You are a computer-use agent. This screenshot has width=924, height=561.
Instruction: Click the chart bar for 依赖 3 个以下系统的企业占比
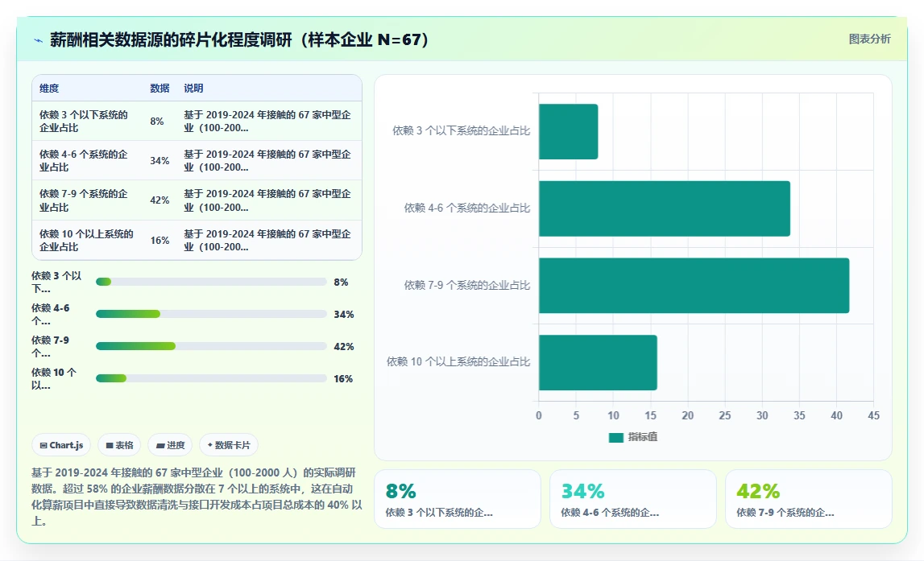pyautogui.click(x=568, y=131)
